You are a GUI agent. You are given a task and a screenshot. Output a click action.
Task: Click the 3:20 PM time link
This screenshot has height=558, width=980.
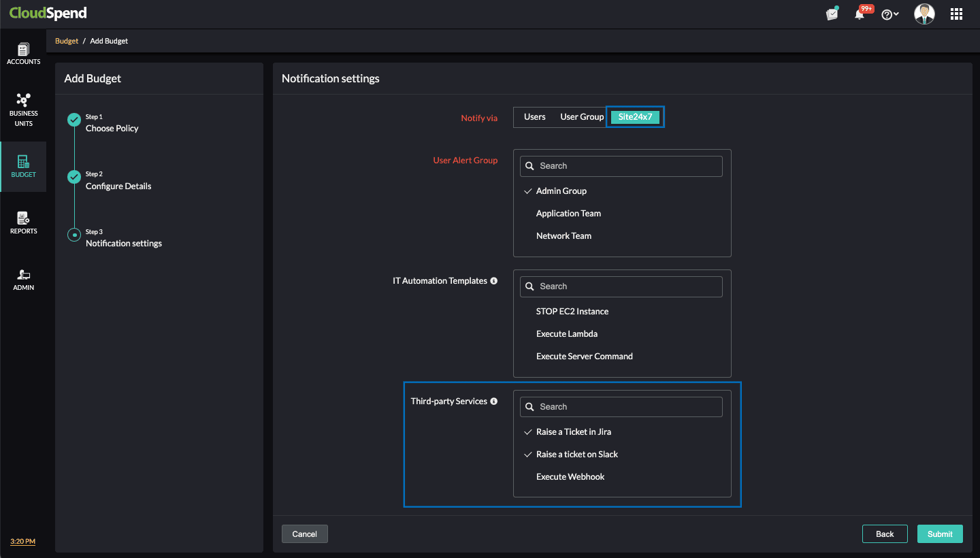(22, 542)
